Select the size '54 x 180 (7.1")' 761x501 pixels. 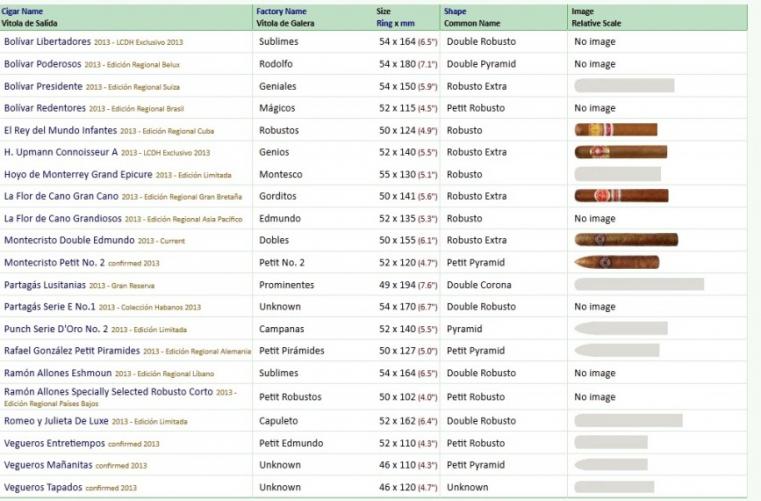click(408, 64)
